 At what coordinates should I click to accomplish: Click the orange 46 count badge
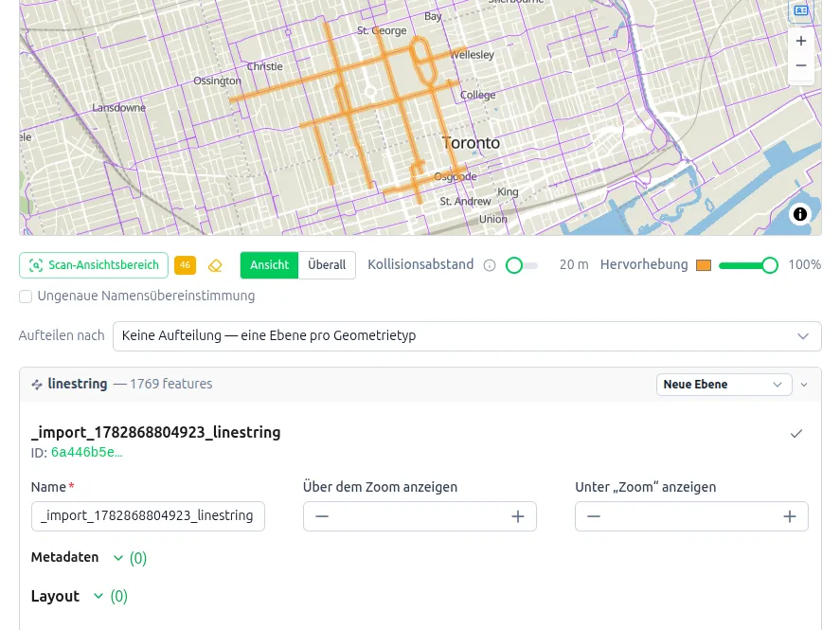pos(185,264)
